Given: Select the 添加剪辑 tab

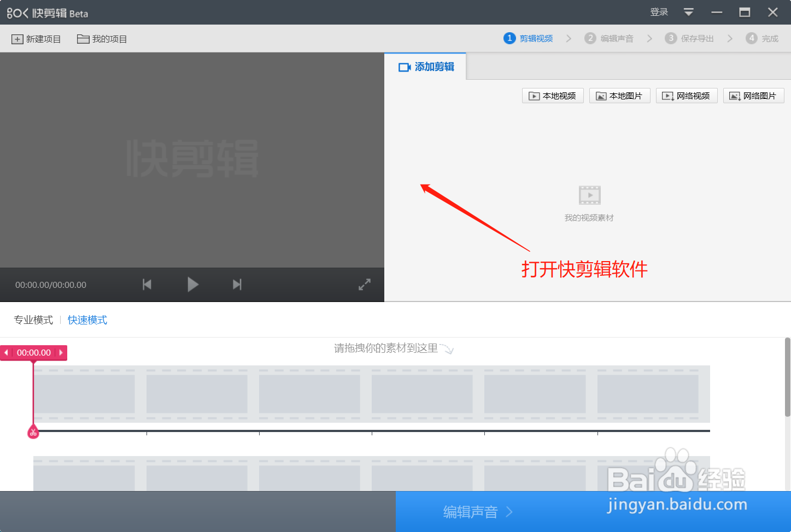Looking at the screenshot, I should 426,66.
